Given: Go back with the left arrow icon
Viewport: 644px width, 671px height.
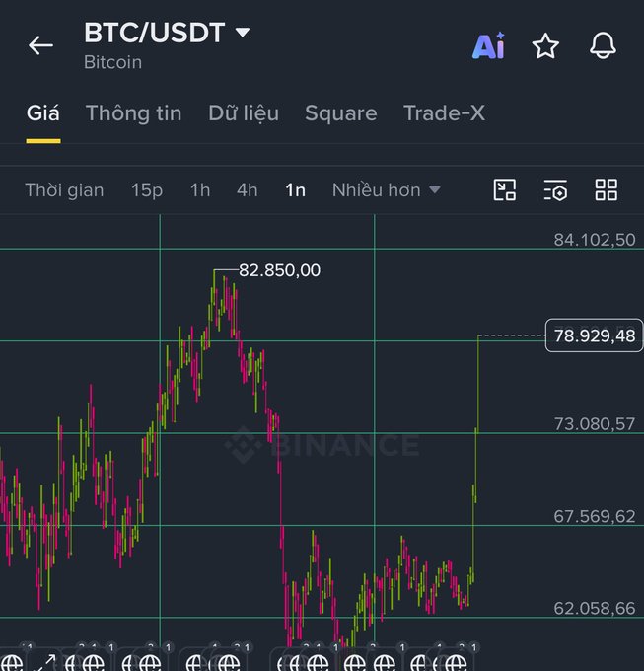Looking at the screenshot, I should (40, 45).
